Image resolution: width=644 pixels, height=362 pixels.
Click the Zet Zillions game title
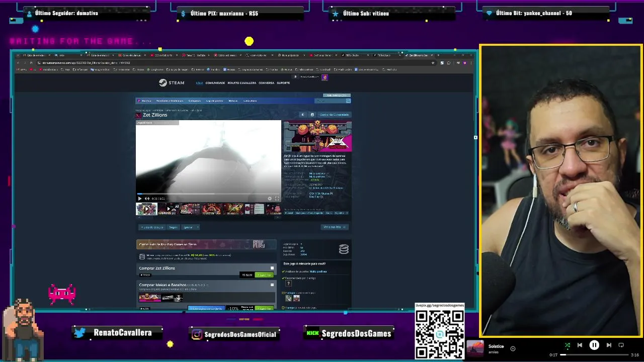[x=155, y=115]
